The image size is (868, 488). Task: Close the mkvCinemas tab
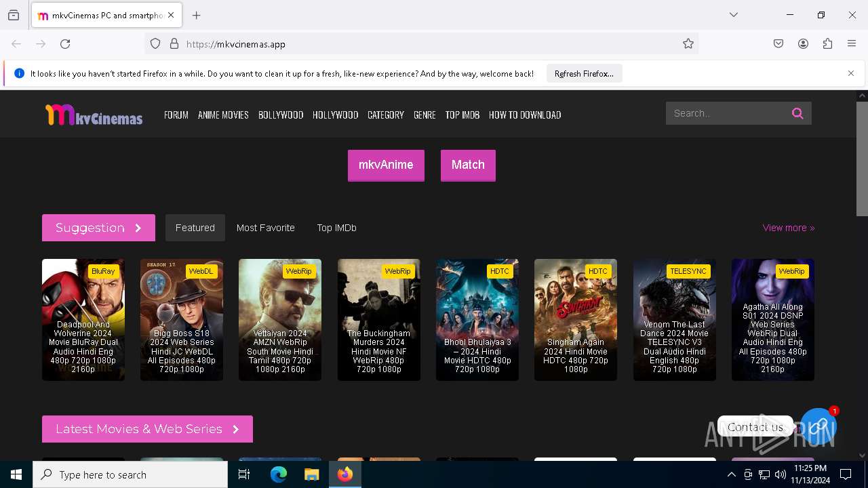(x=171, y=15)
